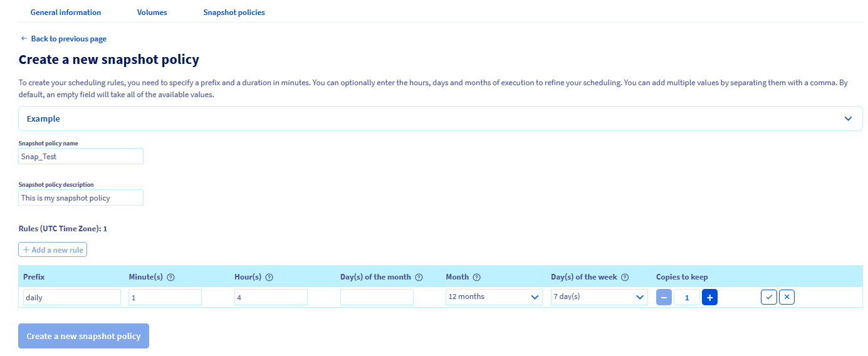Click help icon beside Day(s) of the month
868x356 pixels.
tap(419, 277)
